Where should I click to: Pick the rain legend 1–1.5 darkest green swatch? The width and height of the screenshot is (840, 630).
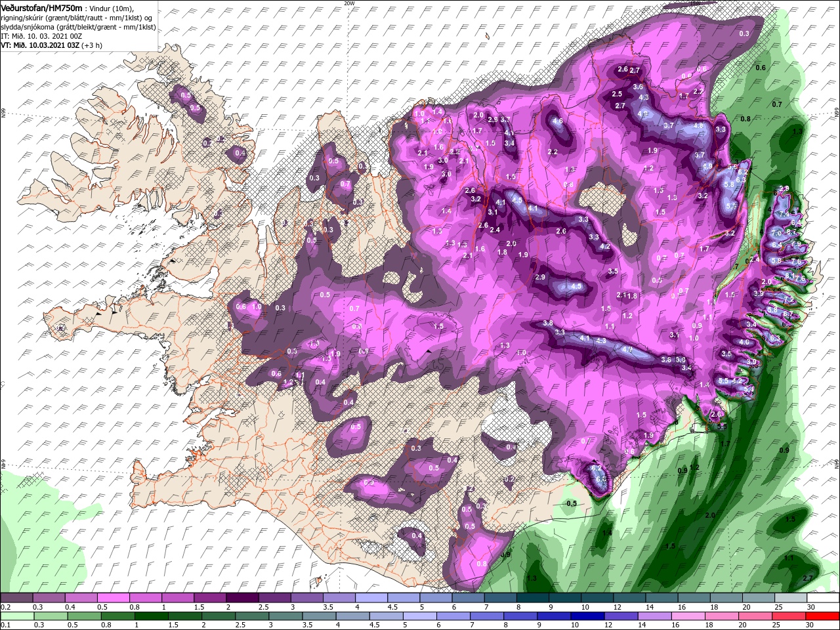click(153, 616)
